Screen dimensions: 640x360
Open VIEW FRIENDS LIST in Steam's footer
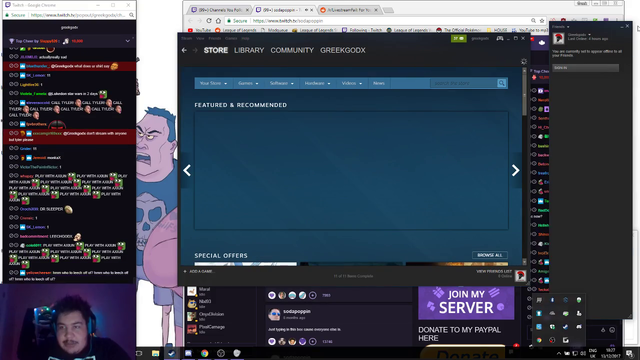click(x=494, y=271)
